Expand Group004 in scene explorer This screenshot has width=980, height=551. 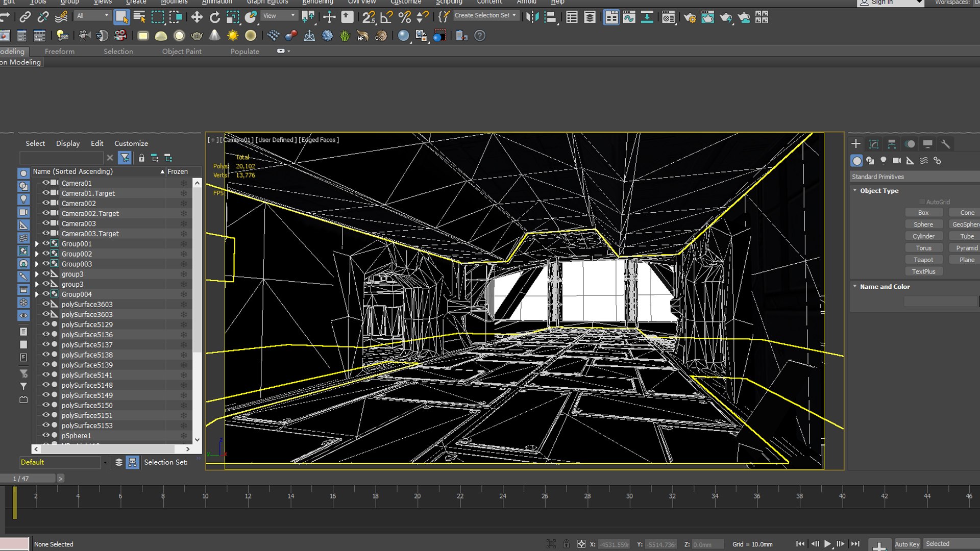tap(37, 294)
